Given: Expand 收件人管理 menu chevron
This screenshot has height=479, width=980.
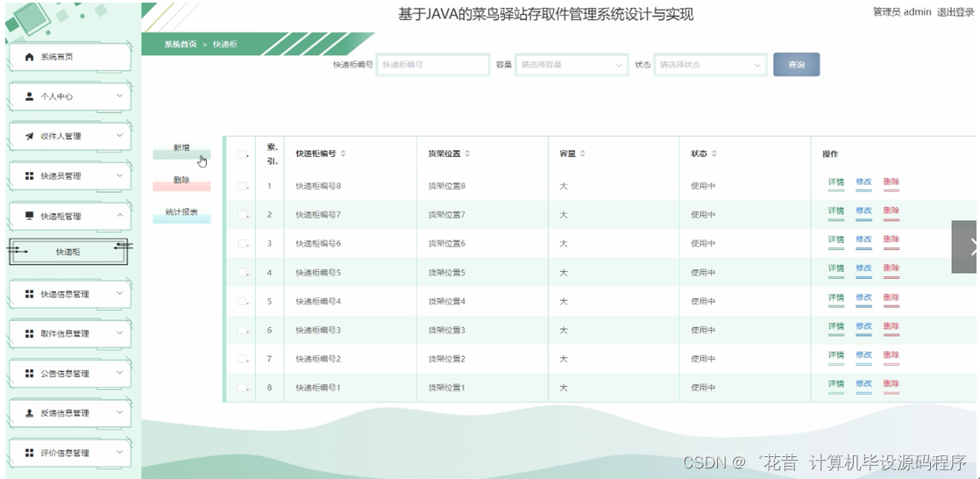Looking at the screenshot, I should tap(120, 135).
